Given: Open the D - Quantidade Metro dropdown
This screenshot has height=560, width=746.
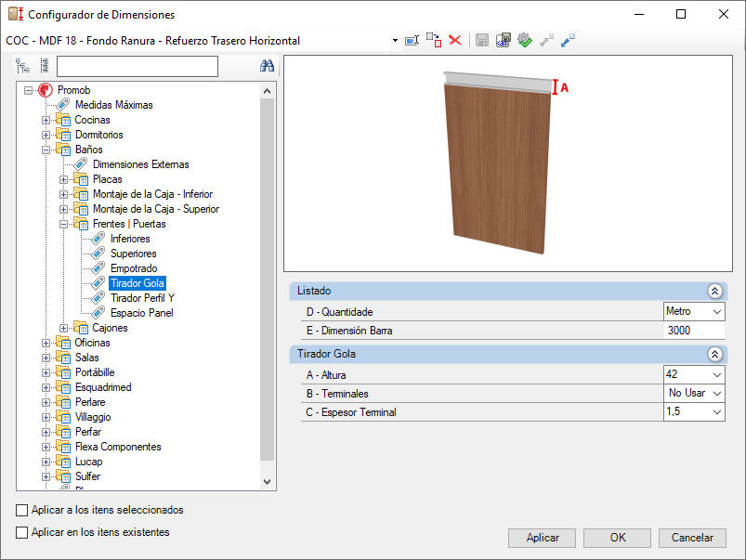Looking at the screenshot, I should point(717,312).
